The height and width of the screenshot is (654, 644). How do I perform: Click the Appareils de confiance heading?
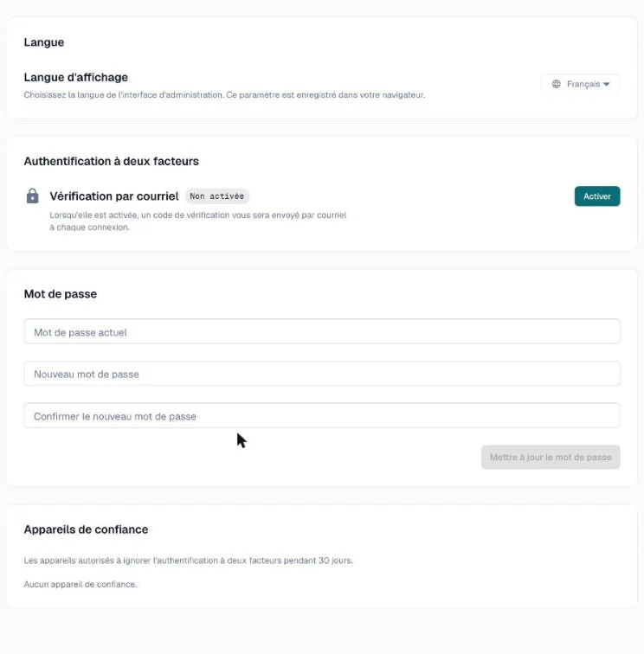(86, 529)
